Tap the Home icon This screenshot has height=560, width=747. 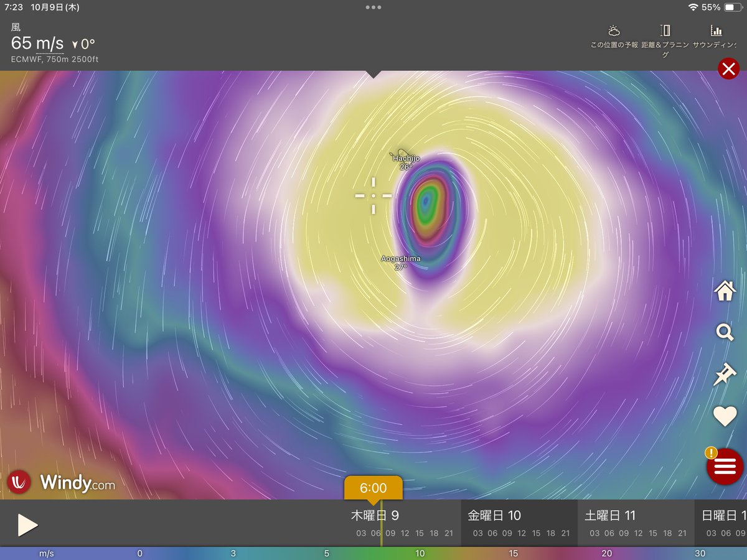725,291
